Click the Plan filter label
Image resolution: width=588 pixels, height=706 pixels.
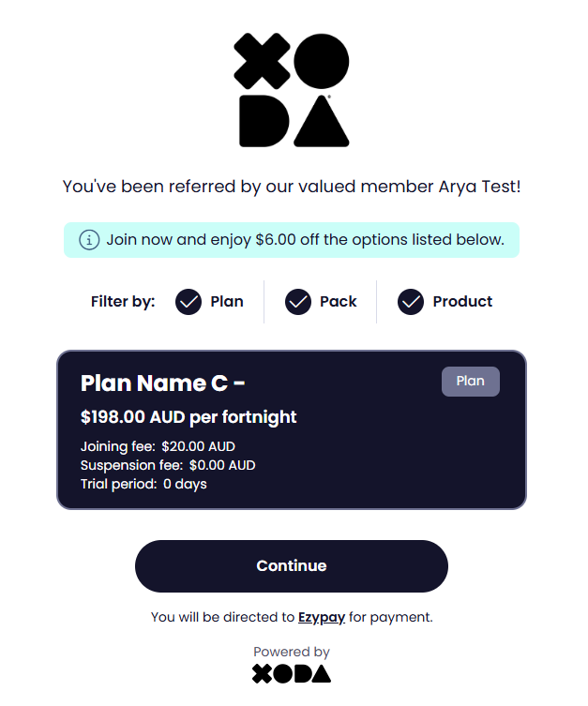click(x=227, y=302)
